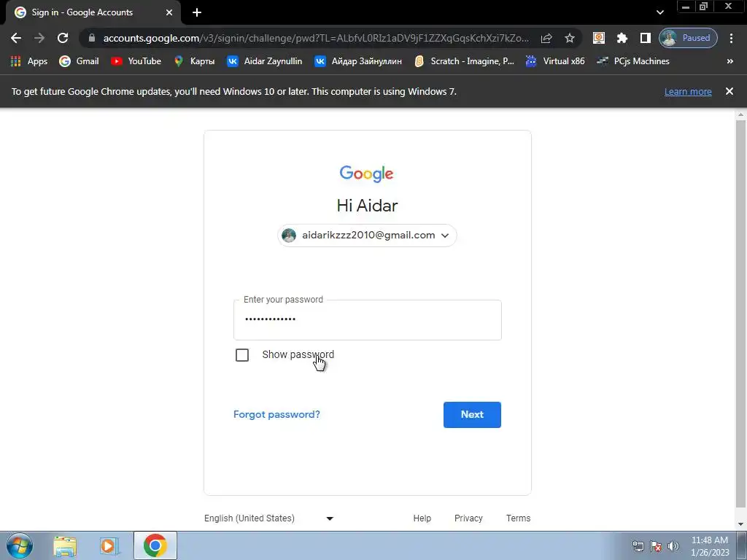Expand the hidden bookmarks chevron
Viewport: 747px width, 560px height.
click(x=729, y=61)
